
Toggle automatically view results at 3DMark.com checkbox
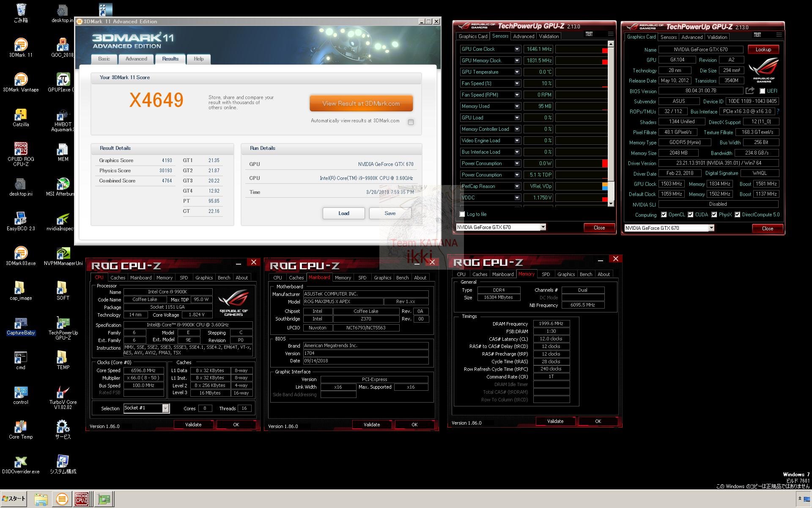(411, 122)
